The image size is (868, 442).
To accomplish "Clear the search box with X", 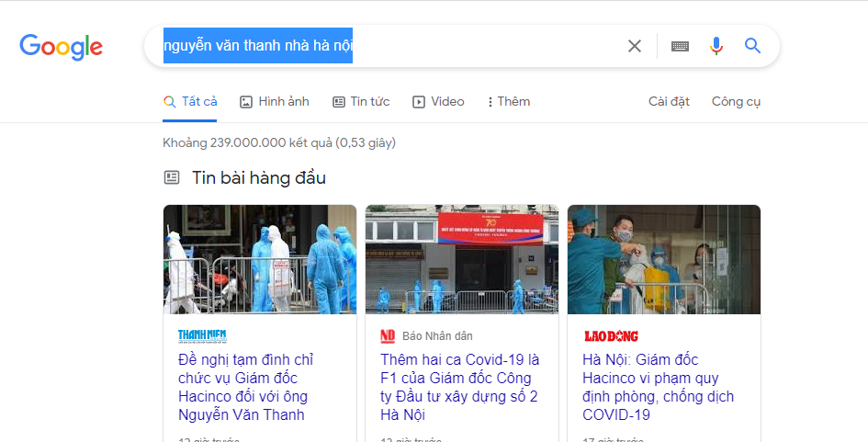I will click(635, 46).
